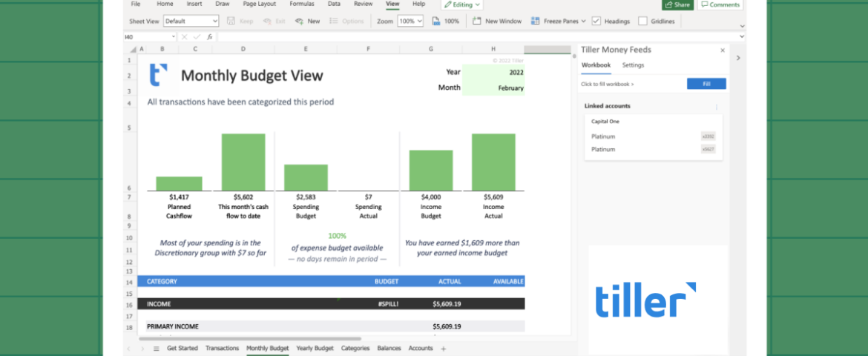Click the horizontal scrollbar thumb
The width and height of the screenshot is (868, 356).
click(x=250, y=338)
